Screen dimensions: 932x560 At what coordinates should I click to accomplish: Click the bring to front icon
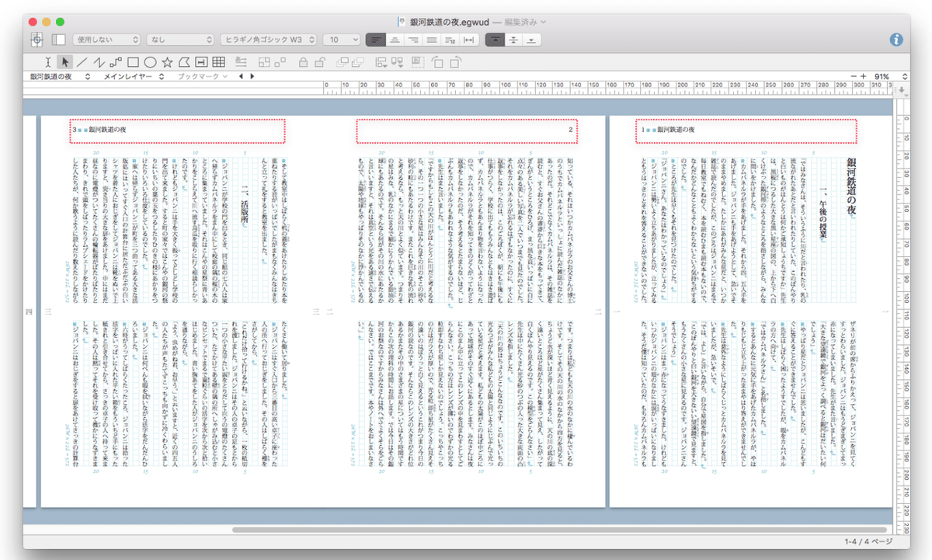tap(343, 61)
